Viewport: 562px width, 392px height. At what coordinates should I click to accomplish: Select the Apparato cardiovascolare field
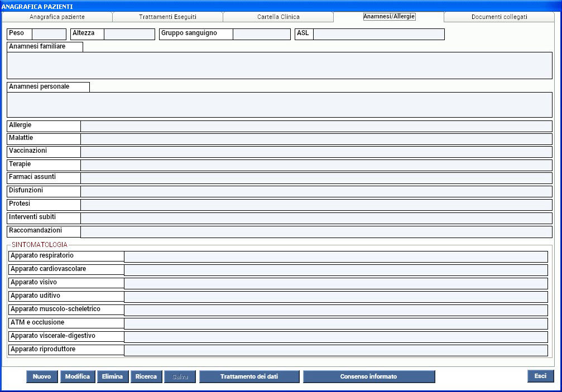(335, 270)
